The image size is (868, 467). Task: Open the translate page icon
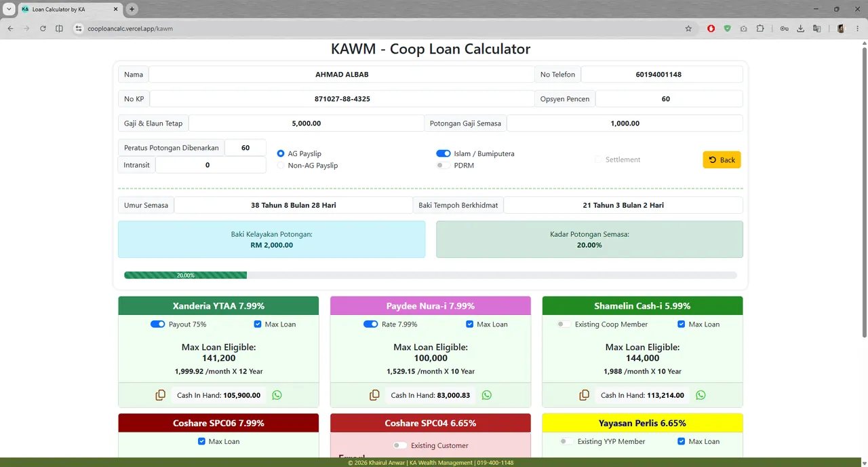[817, 29]
